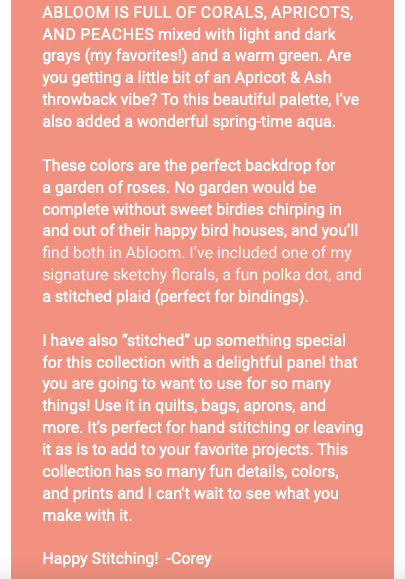The image size is (405, 579).
Task: Click the 'spring-time aqua.' text
Action: coord(274,122)
